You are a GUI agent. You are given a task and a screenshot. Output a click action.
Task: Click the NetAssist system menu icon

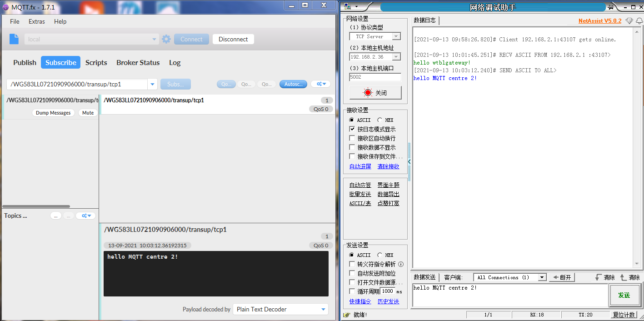coord(348,6)
